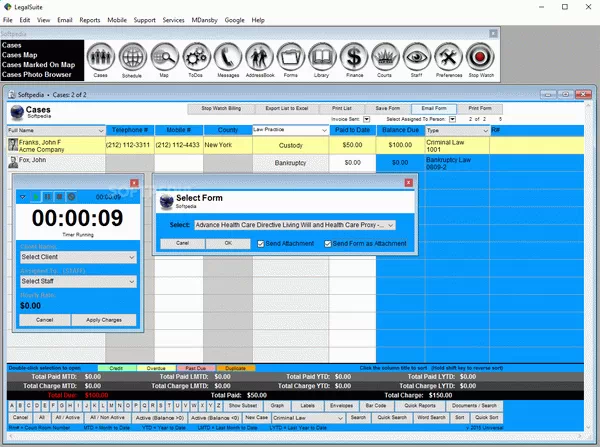The image size is (600, 447).
Task: Open the Reports menu
Action: click(x=90, y=19)
